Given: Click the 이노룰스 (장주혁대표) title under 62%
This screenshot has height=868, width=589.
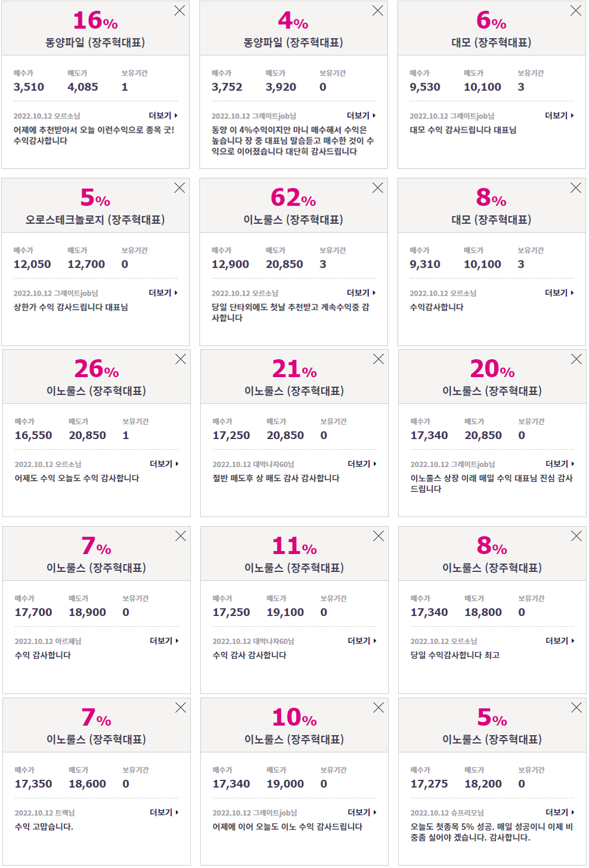Looking at the screenshot, I should point(293,220).
